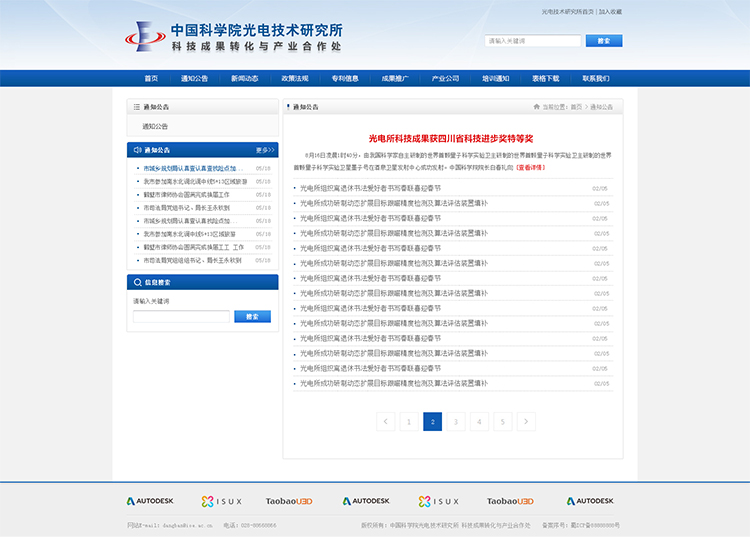Select 专利信息 in the navigation bar

pyautogui.click(x=345, y=78)
